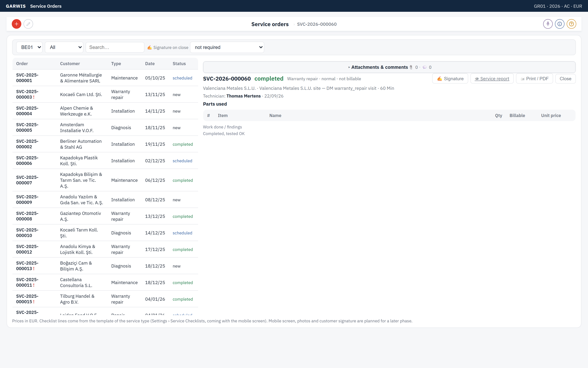Click the red add new order button
The height and width of the screenshot is (368, 588).
(17, 24)
